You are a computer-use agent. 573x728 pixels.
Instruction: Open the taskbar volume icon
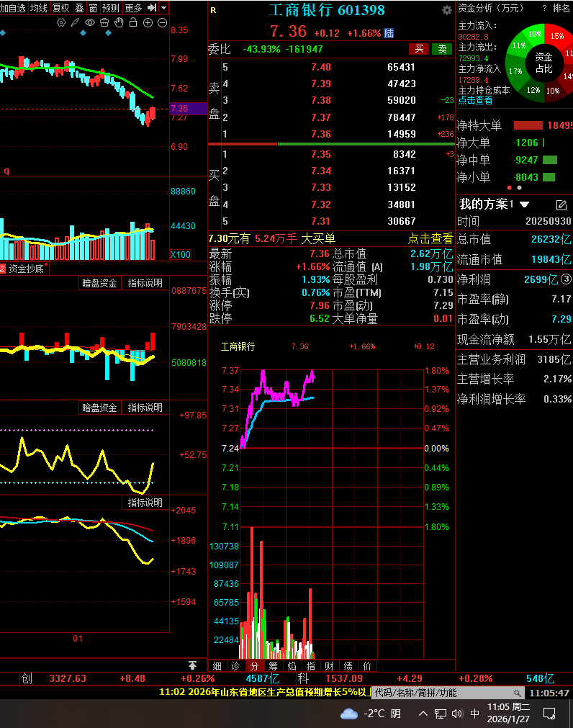[x=458, y=714]
